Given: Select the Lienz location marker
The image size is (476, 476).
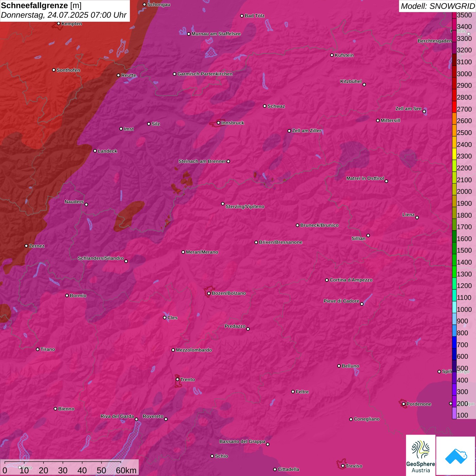Looking at the screenshot, I should coord(417,217).
